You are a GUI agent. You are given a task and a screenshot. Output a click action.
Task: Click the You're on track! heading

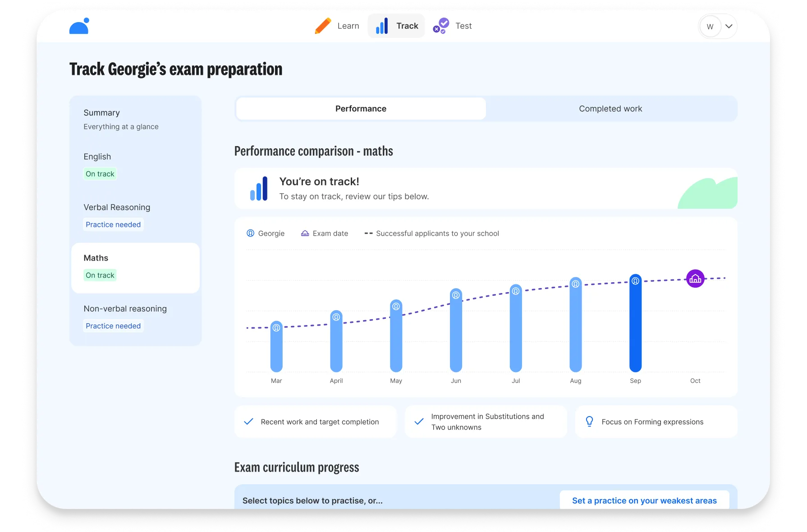coord(319,181)
